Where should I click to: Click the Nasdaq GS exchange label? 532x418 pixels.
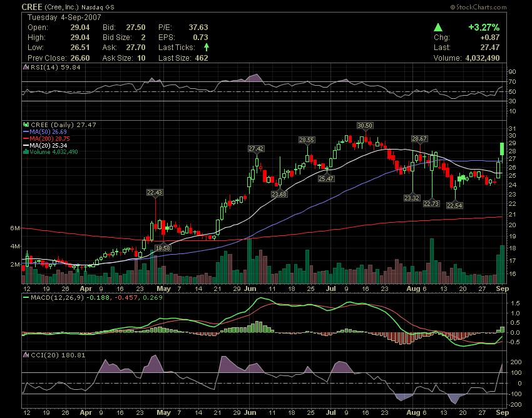click(98, 7)
